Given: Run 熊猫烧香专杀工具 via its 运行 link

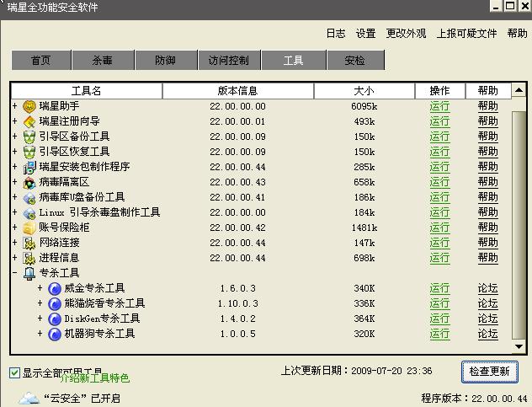Looking at the screenshot, I should click(x=439, y=303).
